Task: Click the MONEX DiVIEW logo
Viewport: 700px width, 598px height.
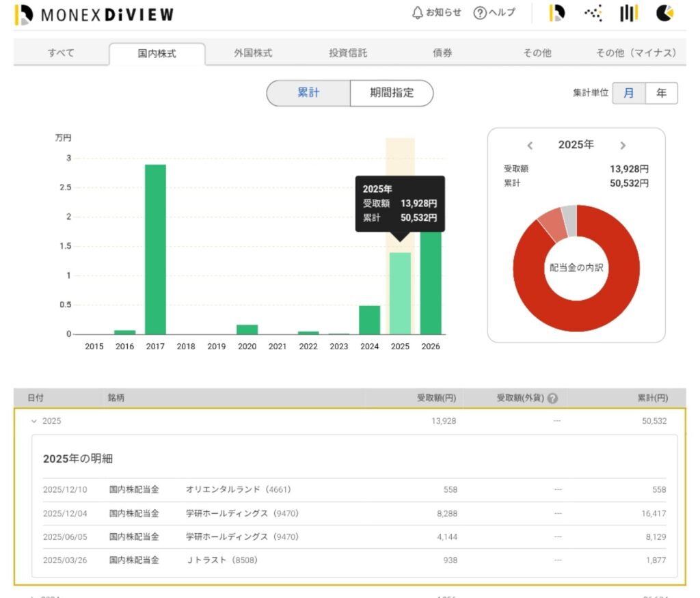Action: click(94, 14)
